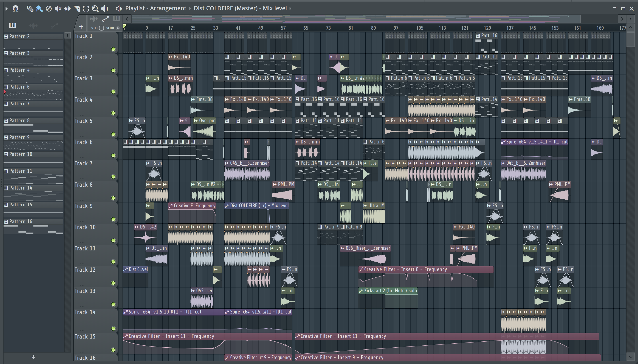Click the Track 4 header label
Image resolution: width=638 pixels, height=364 pixels.
(x=83, y=100)
